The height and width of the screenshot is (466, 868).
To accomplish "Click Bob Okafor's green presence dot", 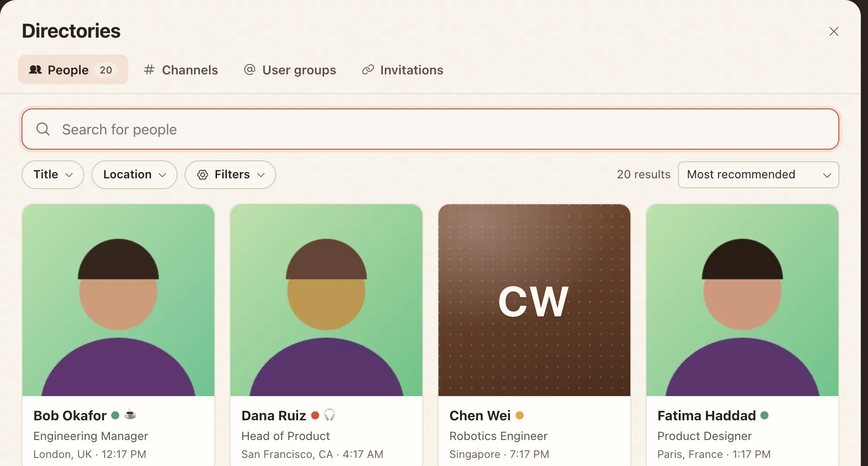I will tap(115, 415).
